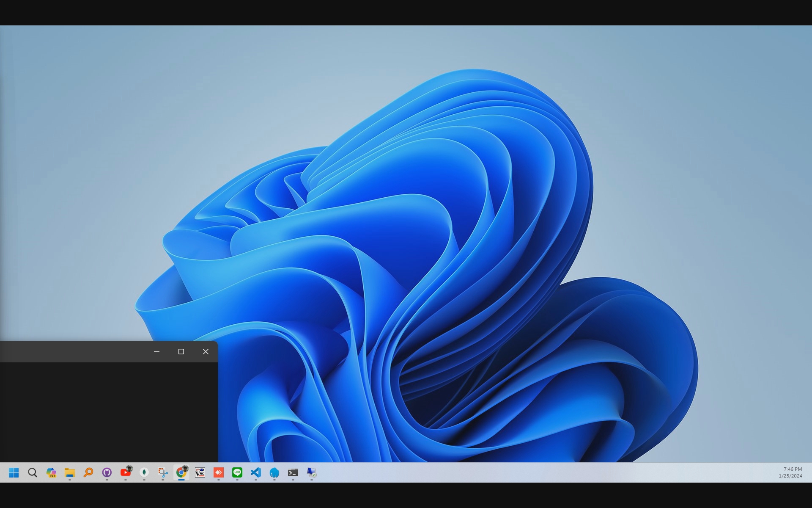Open the Windows Start menu
Viewport: 812px width, 508px height.
tap(14, 472)
